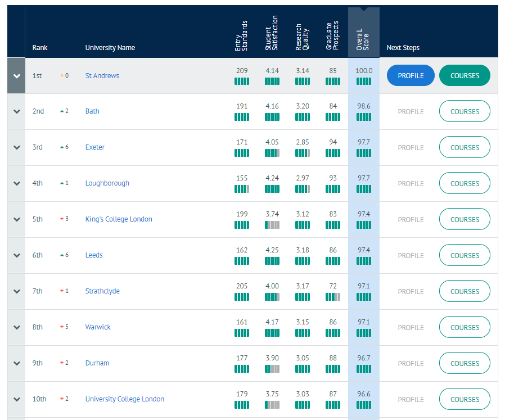Viewport: 505px width, 420px height.
Task: Click greyed PROFILE text for Bath
Action: click(x=411, y=112)
